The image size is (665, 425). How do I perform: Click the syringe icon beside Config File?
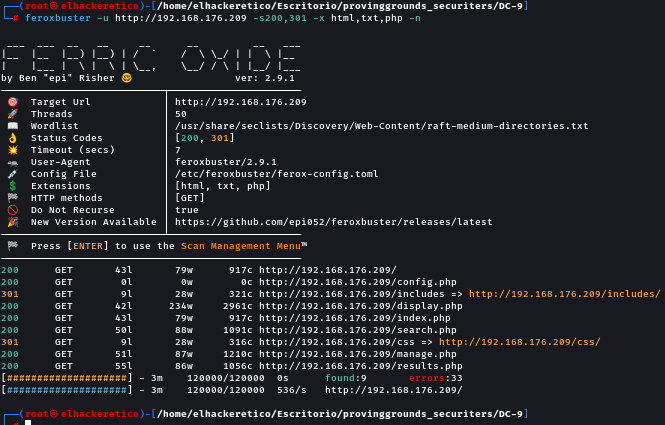(12, 174)
